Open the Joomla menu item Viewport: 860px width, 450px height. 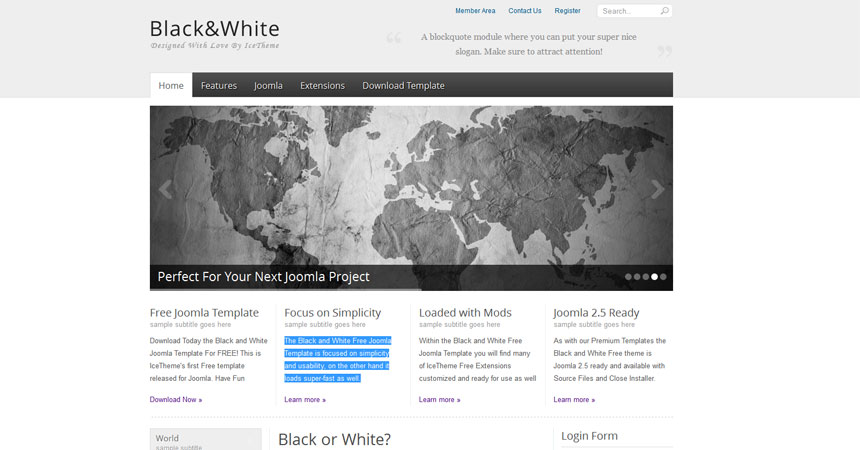tap(268, 86)
